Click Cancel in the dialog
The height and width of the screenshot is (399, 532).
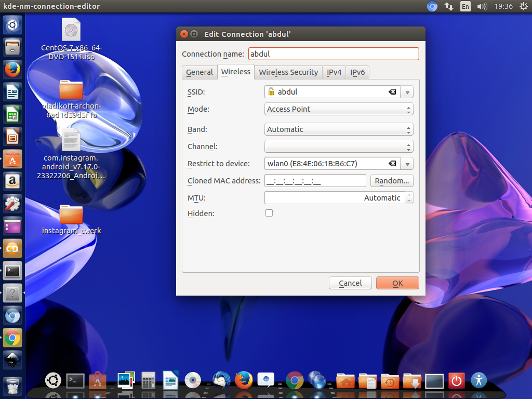[x=350, y=283]
